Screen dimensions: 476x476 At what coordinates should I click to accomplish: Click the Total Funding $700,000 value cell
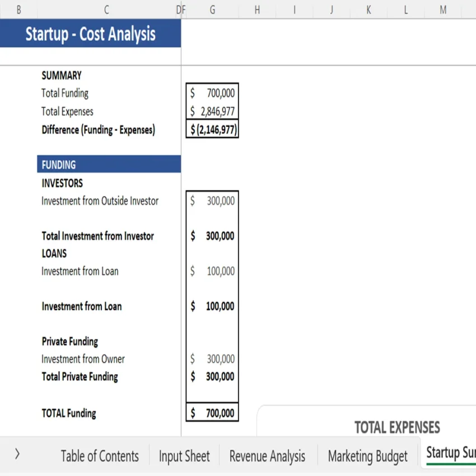(212, 93)
